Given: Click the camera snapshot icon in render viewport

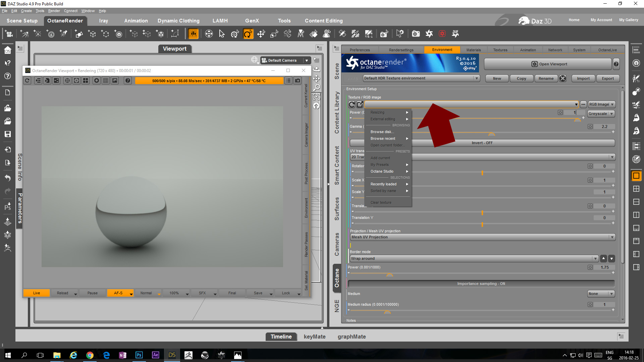Looking at the screenshot, I should tap(298, 80).
